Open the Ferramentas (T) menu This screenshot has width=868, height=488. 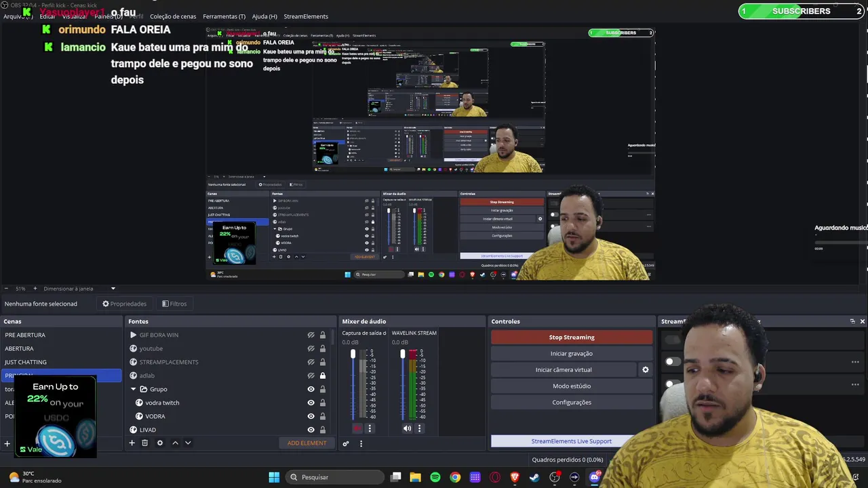pos(224,16)
